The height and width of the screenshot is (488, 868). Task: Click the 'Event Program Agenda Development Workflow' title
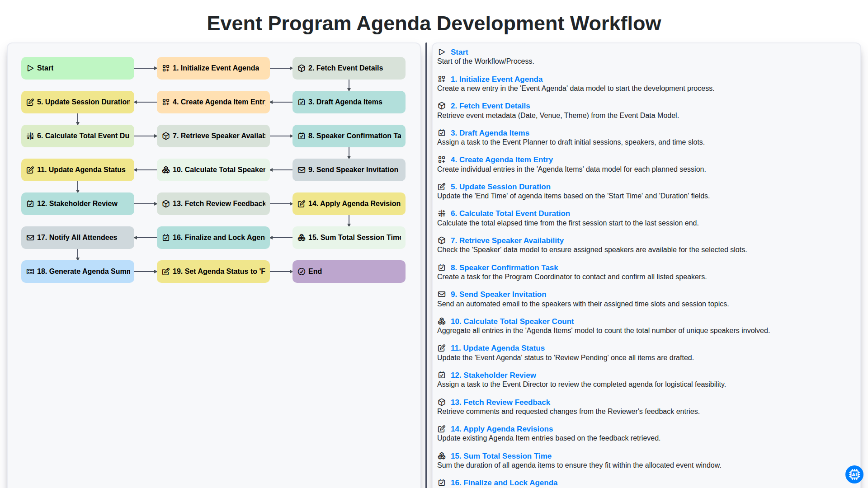tap(434, 23)
